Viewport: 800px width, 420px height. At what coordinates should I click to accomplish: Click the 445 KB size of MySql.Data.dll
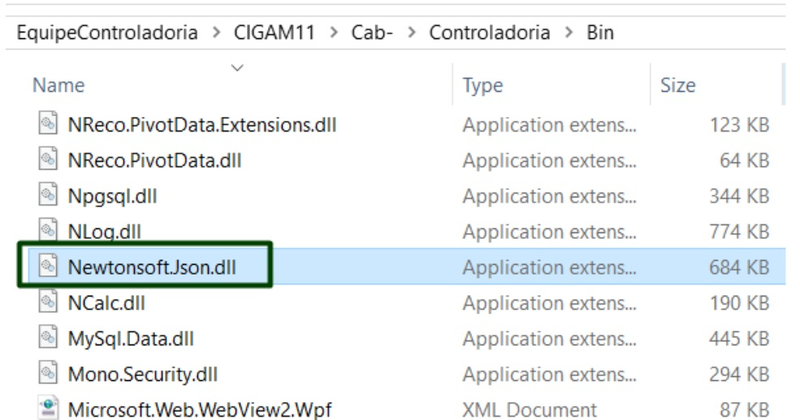[x=739, y=339]
